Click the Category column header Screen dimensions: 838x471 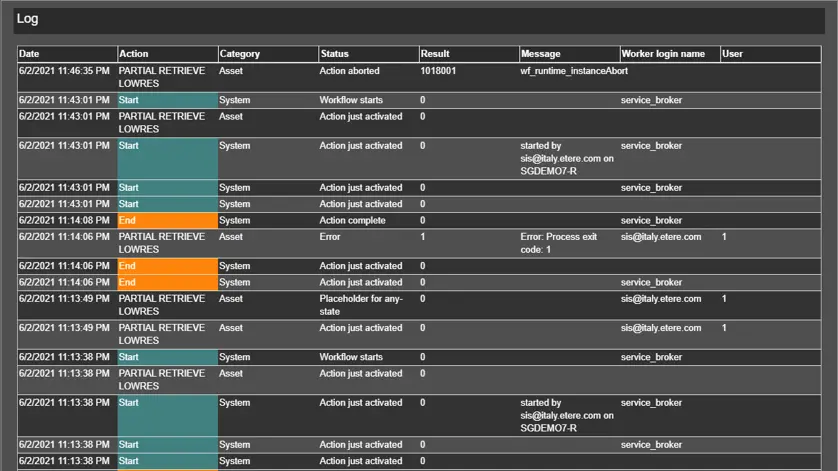coord(239,54)
